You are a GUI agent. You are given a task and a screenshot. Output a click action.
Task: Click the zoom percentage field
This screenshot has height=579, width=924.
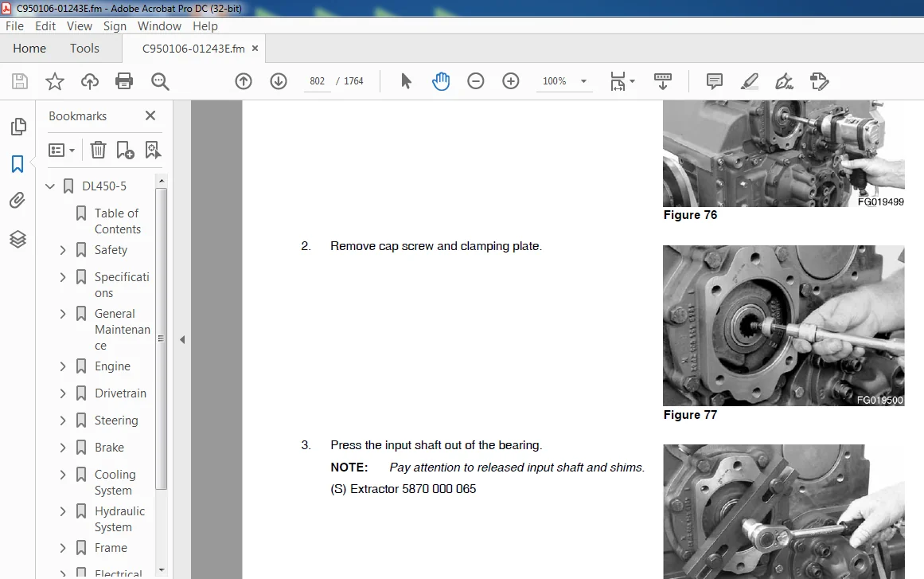coord(554,80)
